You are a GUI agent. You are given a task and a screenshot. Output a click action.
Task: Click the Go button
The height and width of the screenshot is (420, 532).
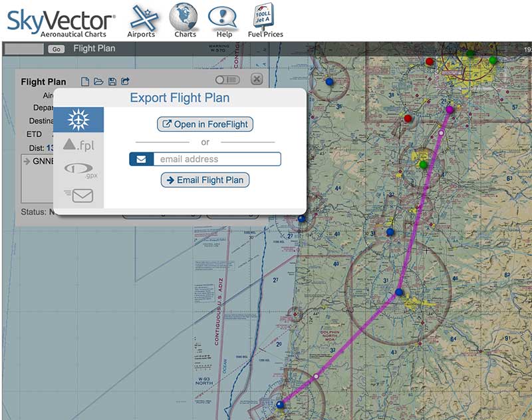[57, 49]
